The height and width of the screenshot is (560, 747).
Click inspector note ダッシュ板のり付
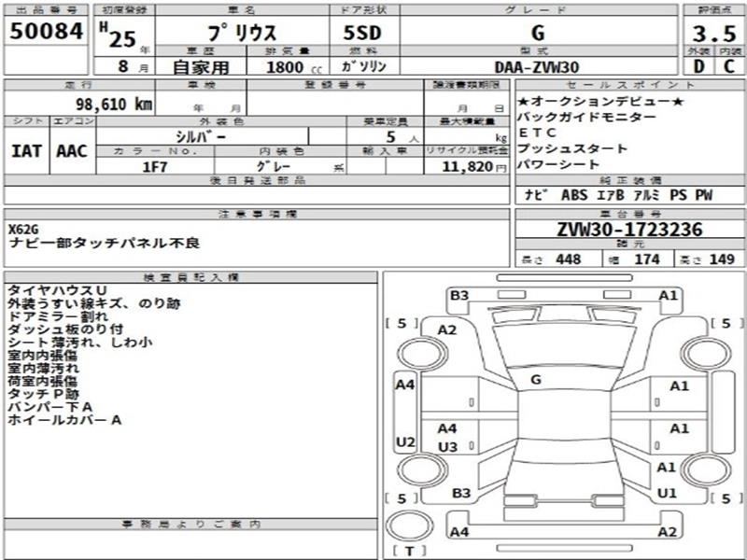[x=65, y=329]
